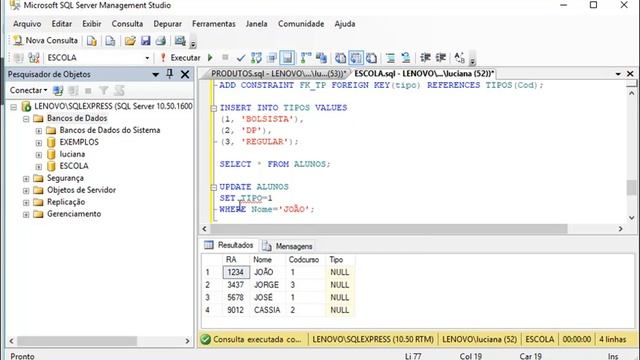
Task: Click the database engine query icon next to Nova Consulta
Action: click(x=92, y=41)
